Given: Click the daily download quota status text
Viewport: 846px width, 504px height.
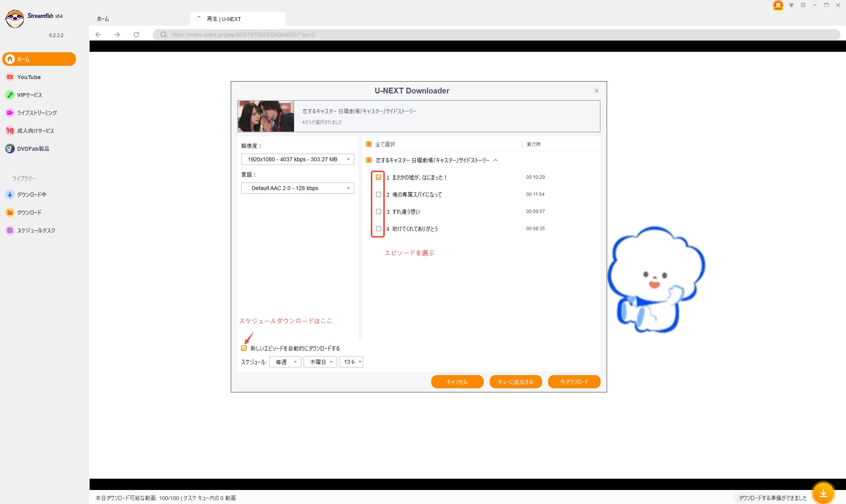Looking at the screenshot, I should click(137, 498).
